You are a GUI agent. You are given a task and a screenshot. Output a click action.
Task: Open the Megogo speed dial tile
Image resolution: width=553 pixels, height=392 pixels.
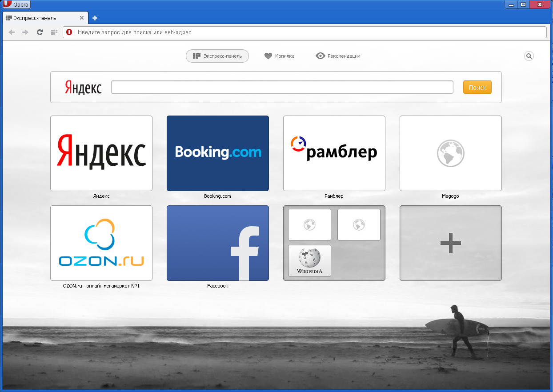451,153
